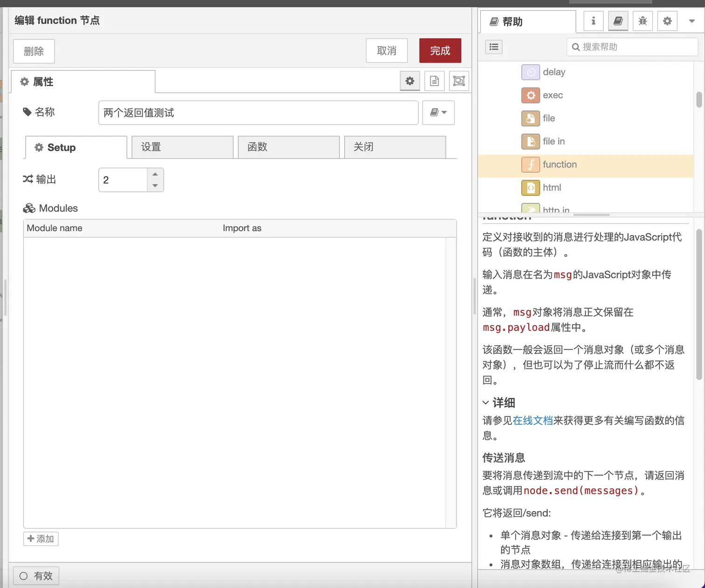Click the msg.payload code text

coord(516,328)
